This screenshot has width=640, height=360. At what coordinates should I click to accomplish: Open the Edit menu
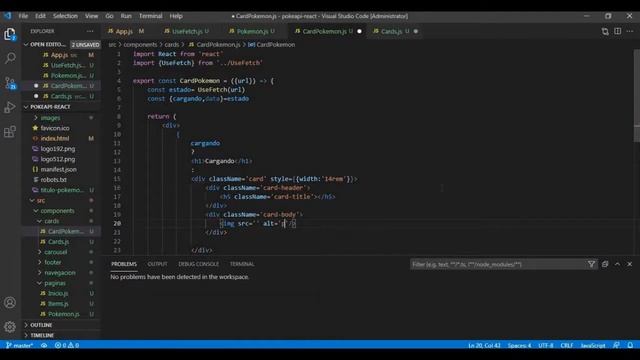click(40, 16)
